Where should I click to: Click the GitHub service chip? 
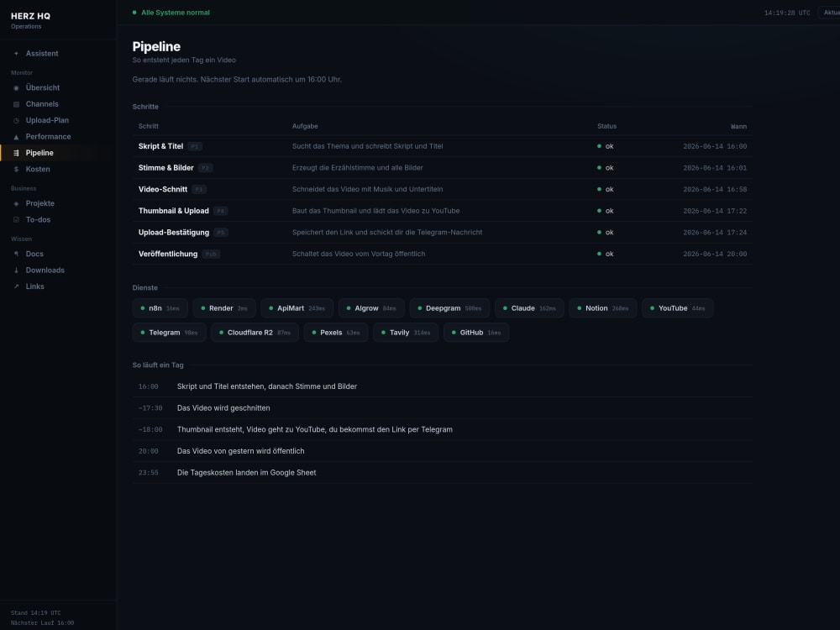click(x=476, y=333)
